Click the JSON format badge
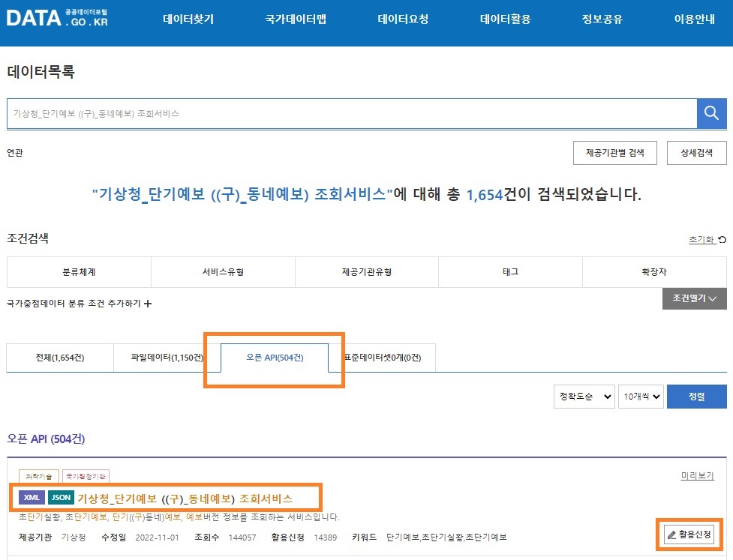 click(x=62, y=498)
